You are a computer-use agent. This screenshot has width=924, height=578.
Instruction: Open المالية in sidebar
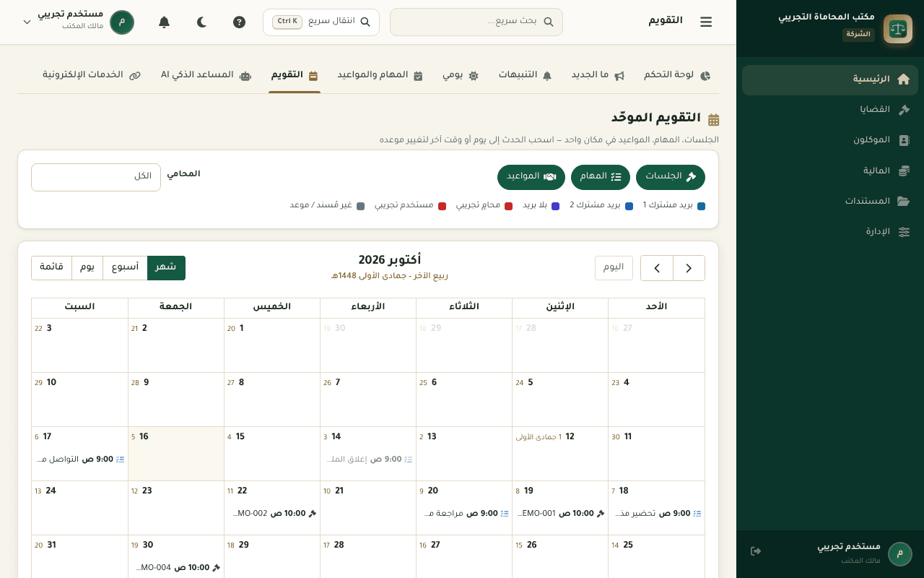(830, 171)
